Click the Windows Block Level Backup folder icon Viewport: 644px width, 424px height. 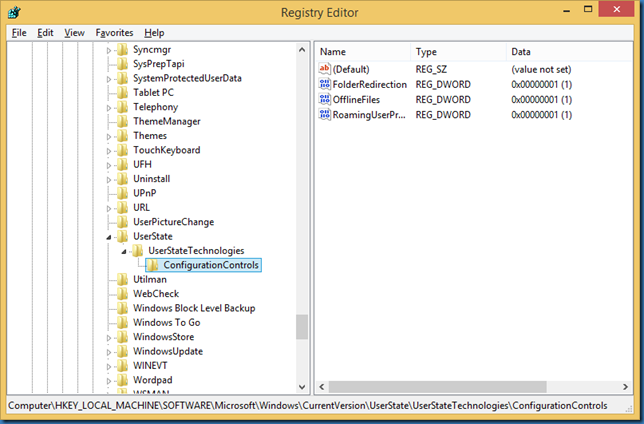click(x=122, y=309)
